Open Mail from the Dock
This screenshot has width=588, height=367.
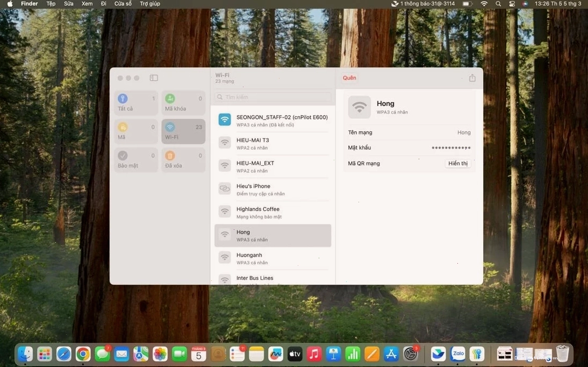121,354
